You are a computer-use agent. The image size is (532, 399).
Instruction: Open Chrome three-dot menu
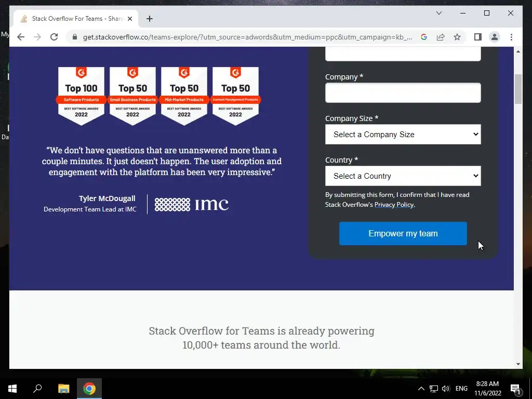[x=511, y=37]
